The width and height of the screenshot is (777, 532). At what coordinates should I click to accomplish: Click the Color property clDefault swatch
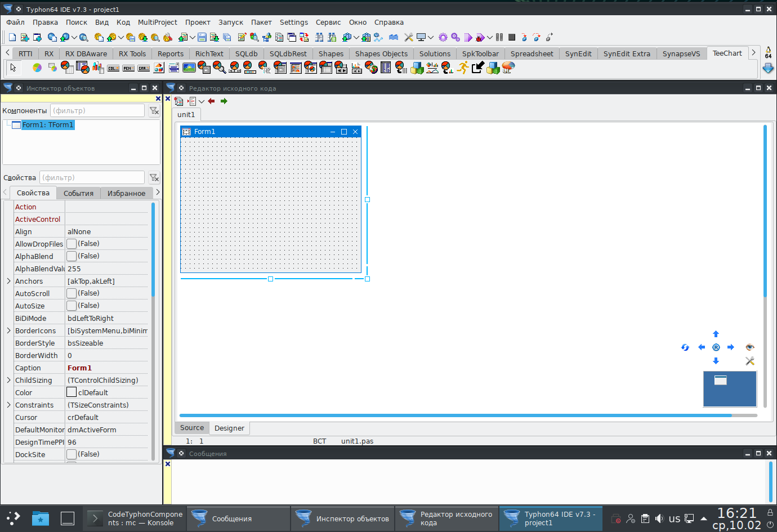click(72, 392)
